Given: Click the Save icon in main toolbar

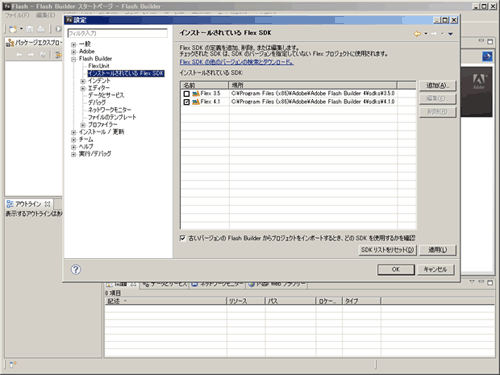Looking at the screenshot, I should [30, 29].
